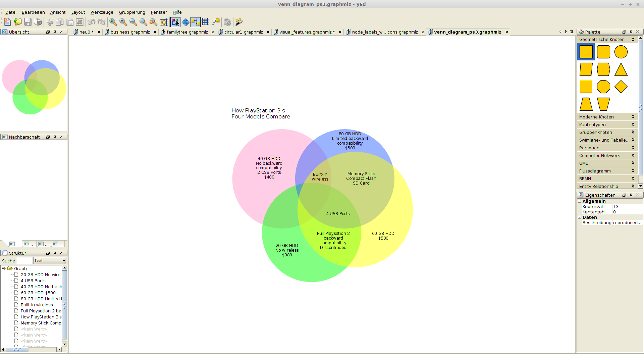Switch to the familytree.graphmlz tab
The image size is (644, 354).
coord(187,32)
